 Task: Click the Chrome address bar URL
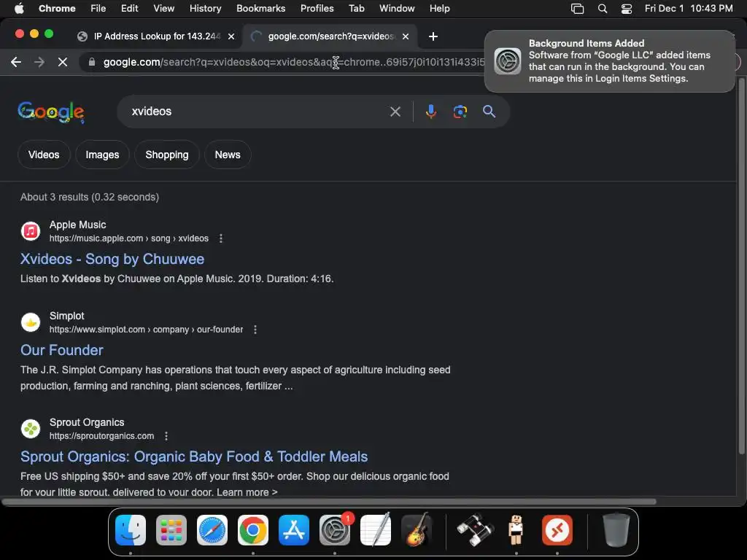294,63
